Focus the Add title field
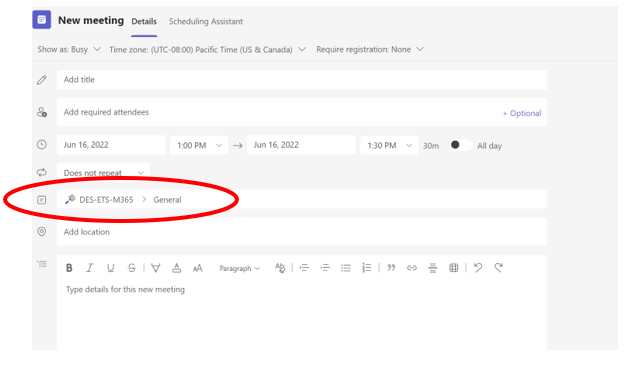The width and height of the screenshot is (626, 365). 302,80
